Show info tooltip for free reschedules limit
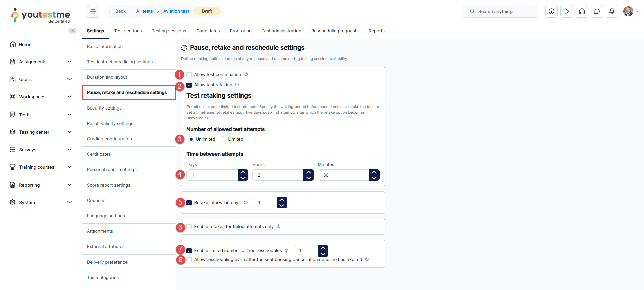This screenshot has height=290, width=644. click(286, 251)
